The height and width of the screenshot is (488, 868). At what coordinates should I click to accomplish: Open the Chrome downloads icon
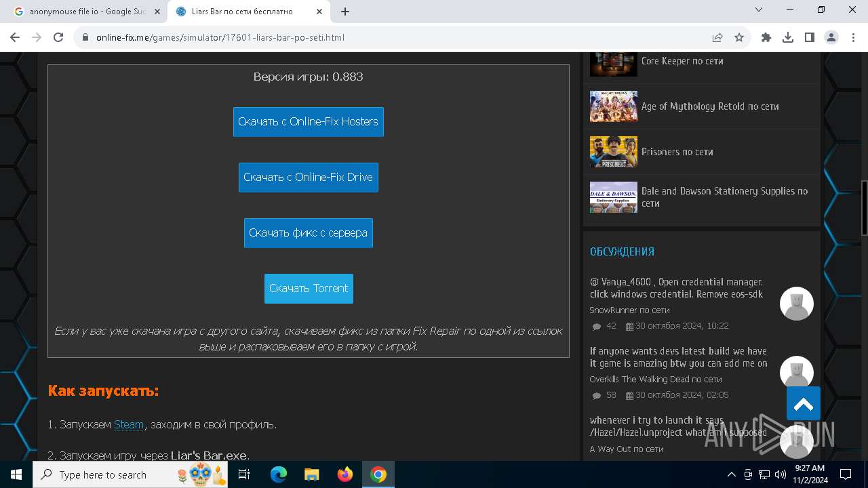click(x=788, y=37)
